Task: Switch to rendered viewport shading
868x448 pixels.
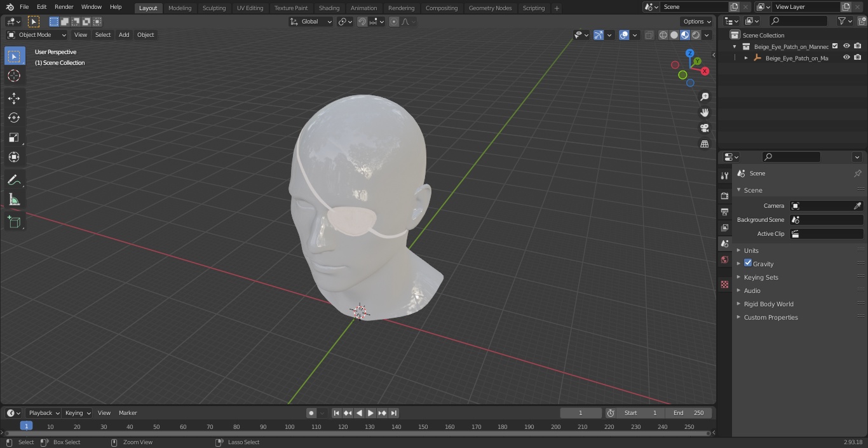Action: click(x=696, y=35)
